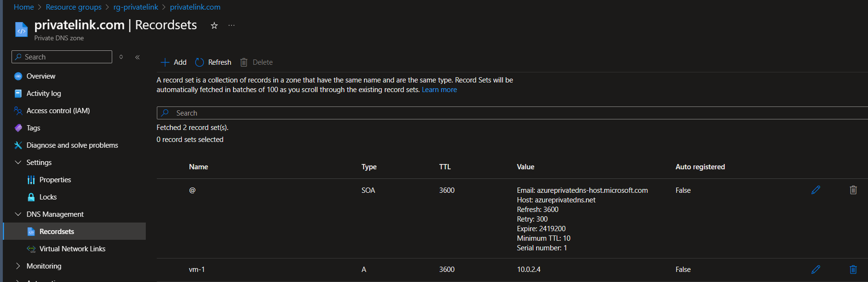Screen dimensions: 868x282
Task: Click the Overview icon in the sidebar
Action: [x=18, y=76]
